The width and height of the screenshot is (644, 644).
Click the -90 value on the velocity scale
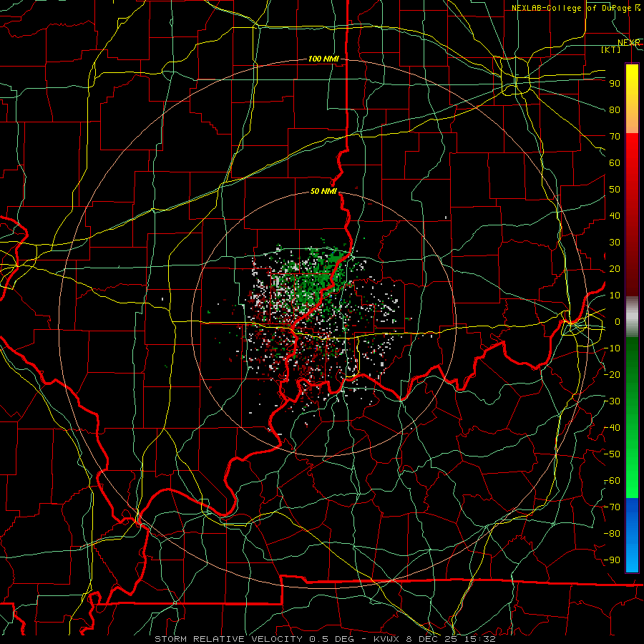613,560
